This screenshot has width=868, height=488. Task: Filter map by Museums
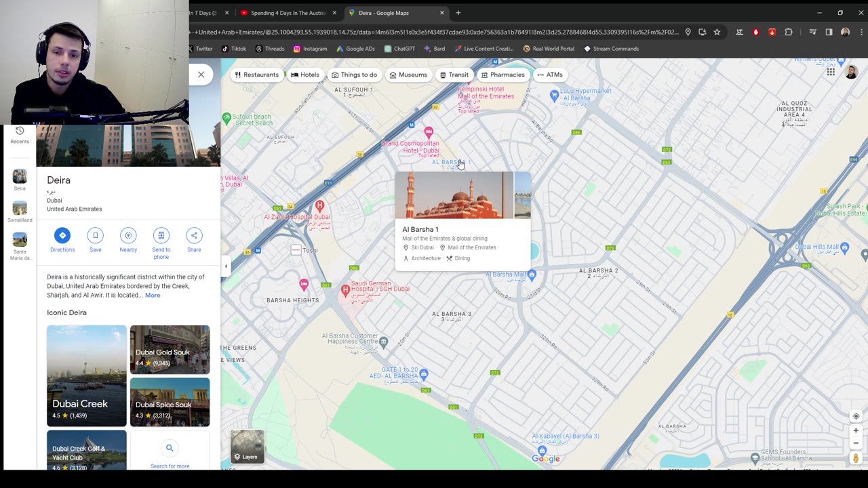tap(408, 75)
